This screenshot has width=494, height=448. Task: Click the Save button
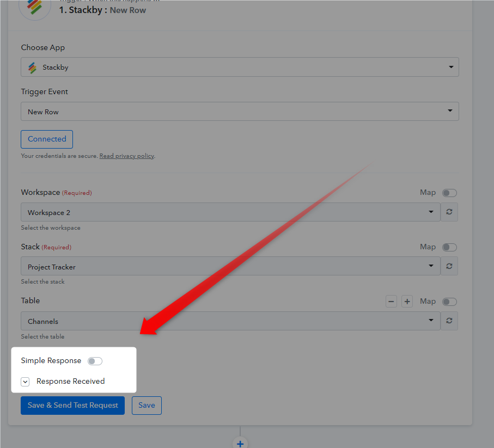147,405
